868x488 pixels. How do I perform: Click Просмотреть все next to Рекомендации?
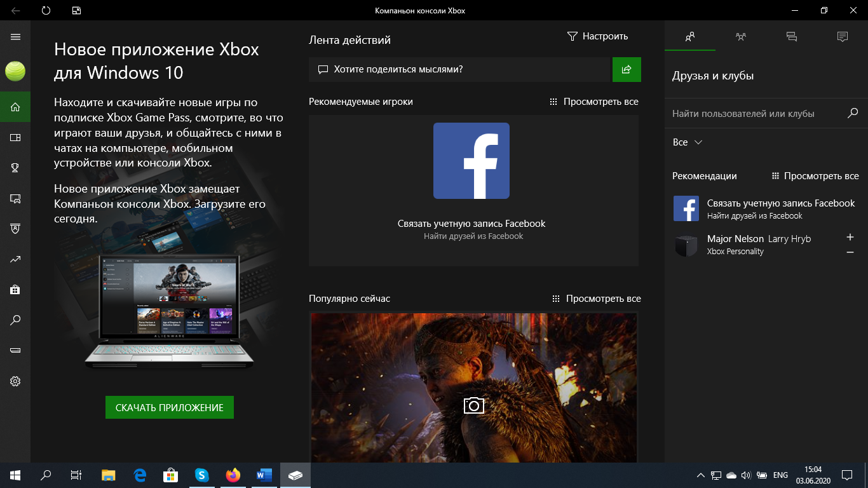(x=815, y=176)
